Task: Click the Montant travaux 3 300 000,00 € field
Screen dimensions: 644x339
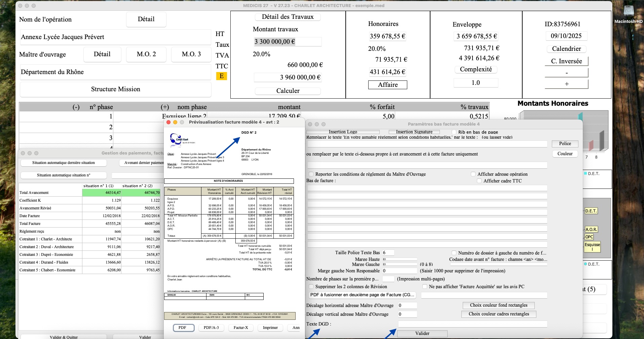Action: (x=288, y=42)
